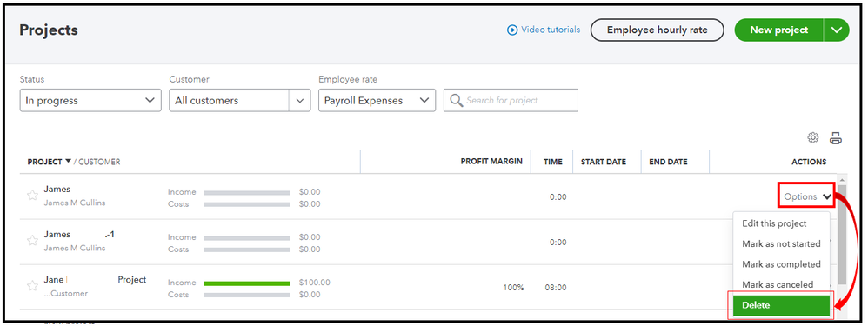Choose Delete from the options menu
Image resolution: width=868 pixels, height=326 pixels.
(781, 305)
